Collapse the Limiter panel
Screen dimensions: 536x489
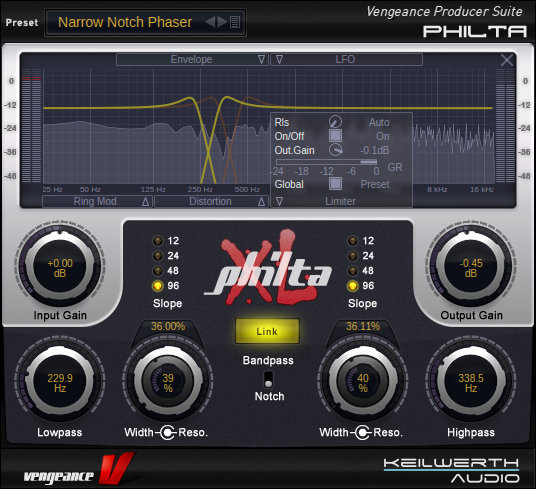pos(341,202)
